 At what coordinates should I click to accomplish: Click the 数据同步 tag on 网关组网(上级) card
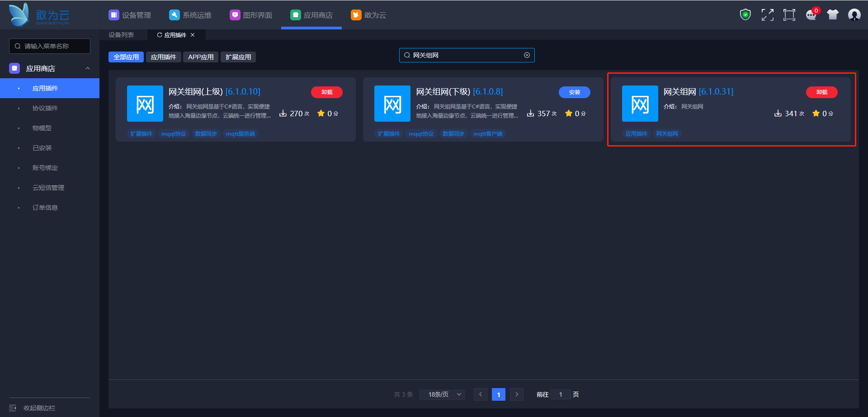coord(206,134)
